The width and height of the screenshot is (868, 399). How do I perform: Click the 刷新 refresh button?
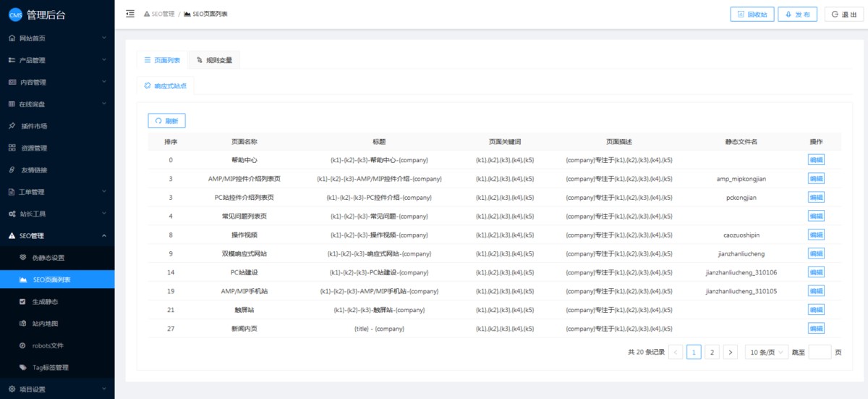166,121
